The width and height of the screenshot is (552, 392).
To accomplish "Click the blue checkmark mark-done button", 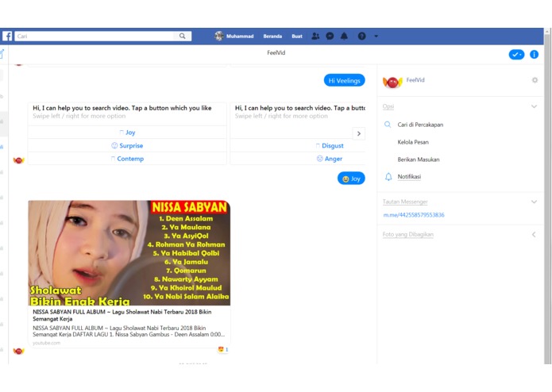I will tap(516, 55).
